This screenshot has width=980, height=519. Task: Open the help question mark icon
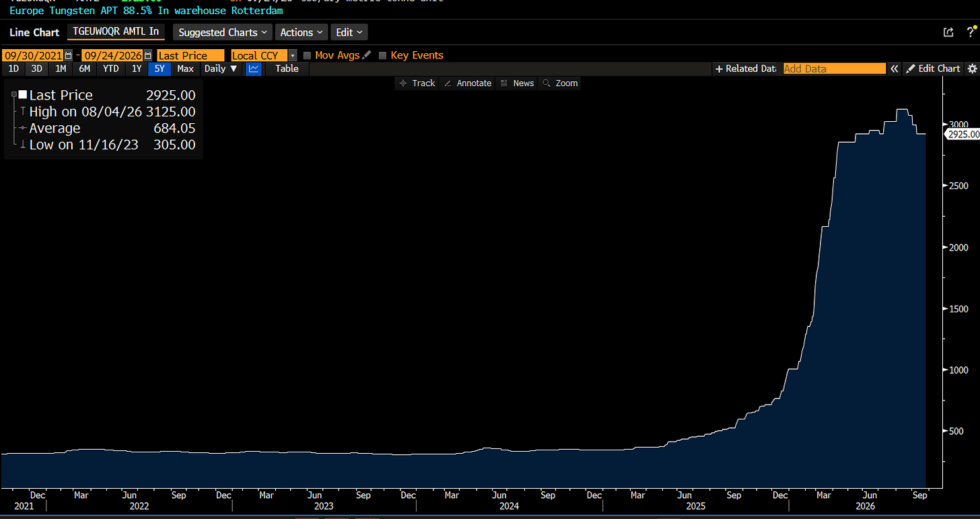tap(971, 32)
